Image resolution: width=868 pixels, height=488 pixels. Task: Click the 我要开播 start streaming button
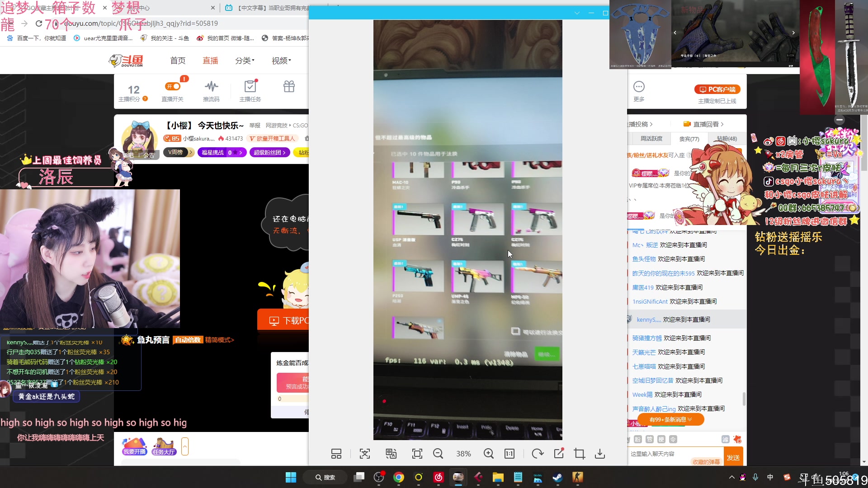pos(134,446)
